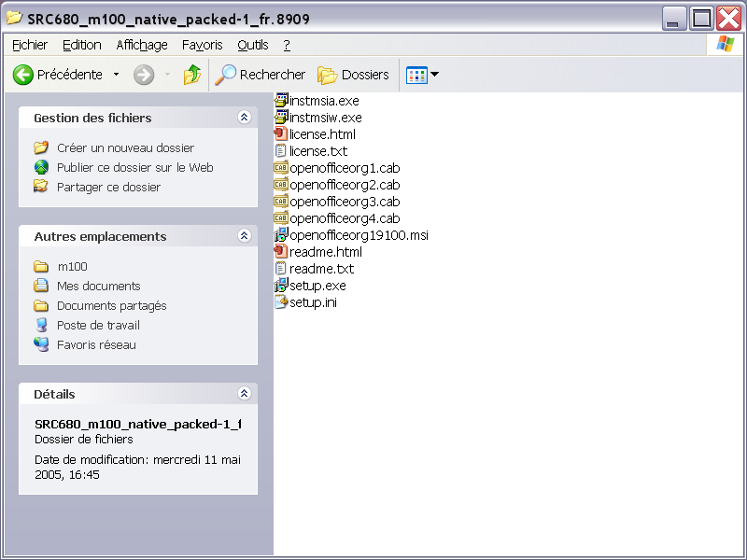
Task: Click the network icon beside Favoris réseau
Action: [41, 344]
